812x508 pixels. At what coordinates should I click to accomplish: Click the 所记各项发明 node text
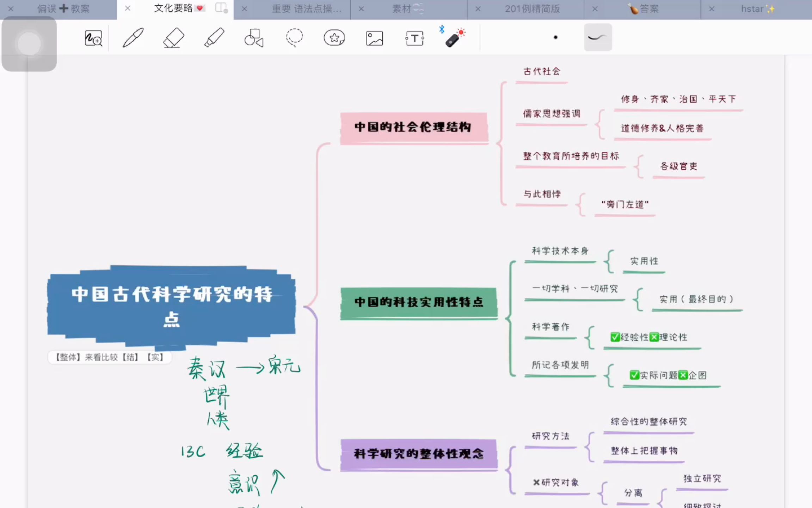coord(560,365)
